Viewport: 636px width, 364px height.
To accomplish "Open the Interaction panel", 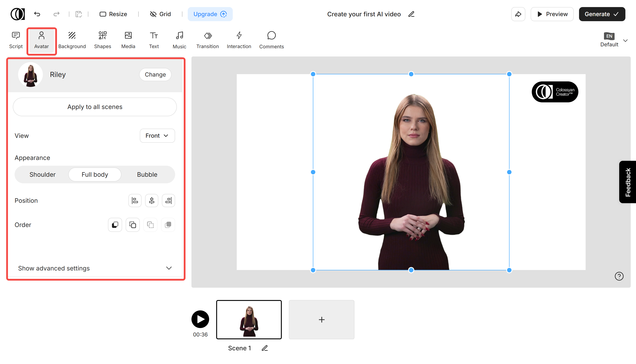I will point(239,40).
